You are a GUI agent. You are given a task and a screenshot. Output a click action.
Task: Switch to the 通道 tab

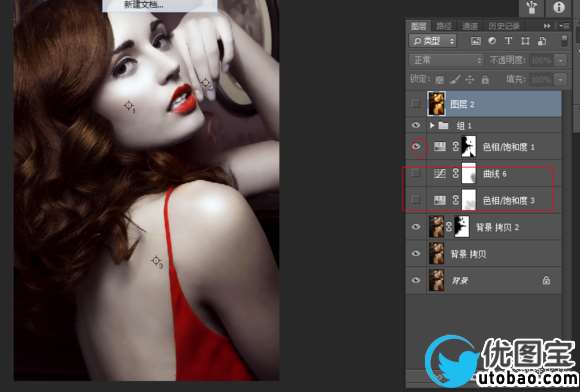[x=470, y=26]
